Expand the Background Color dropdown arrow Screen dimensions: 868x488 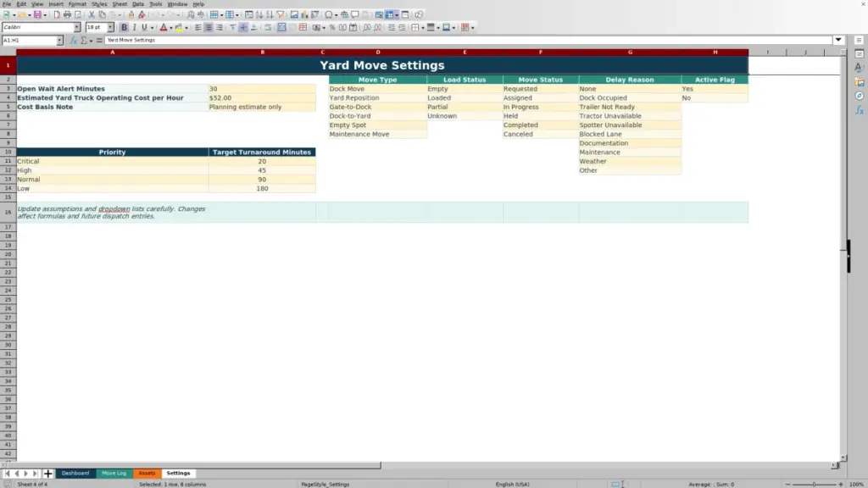tap(186, 28)
